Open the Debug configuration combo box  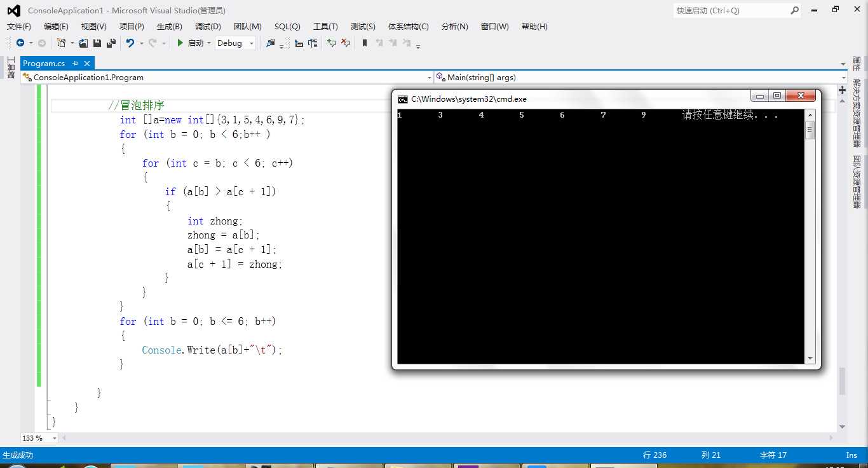235,43
